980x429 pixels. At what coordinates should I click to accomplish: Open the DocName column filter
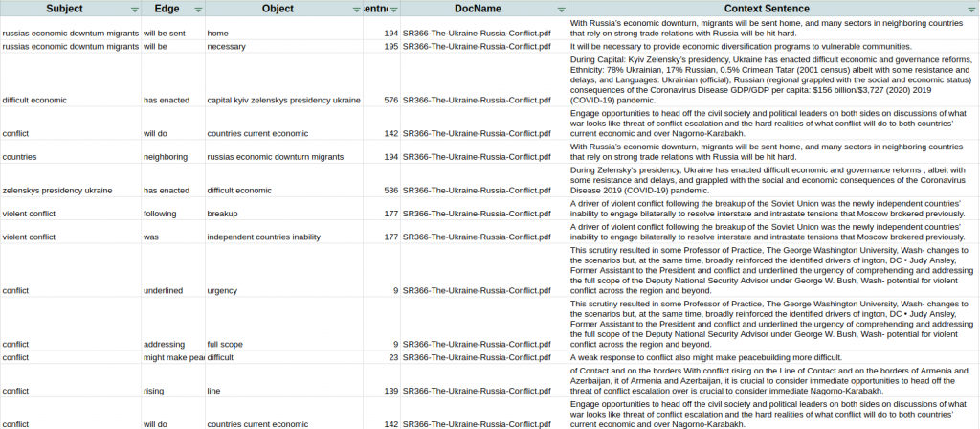pos(561,9)
